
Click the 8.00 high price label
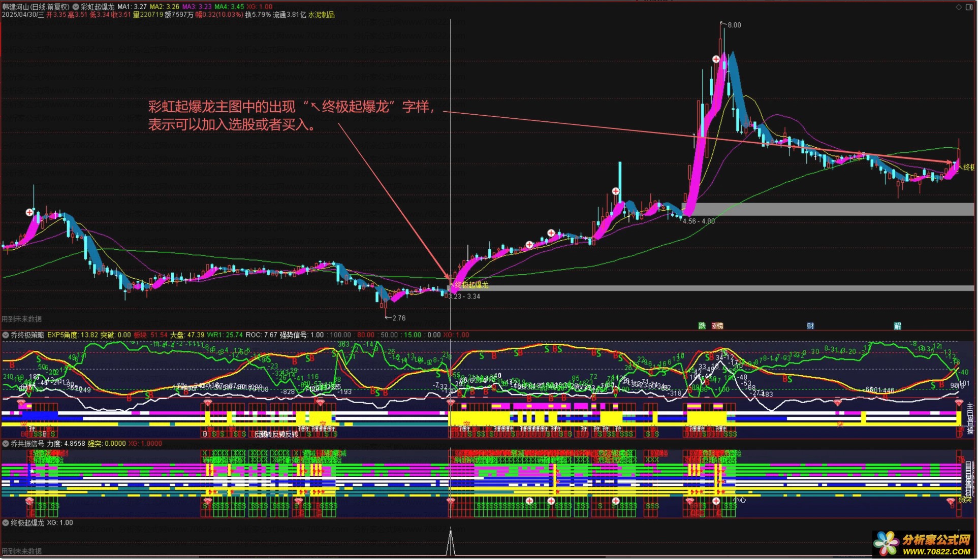click(734, 25)
